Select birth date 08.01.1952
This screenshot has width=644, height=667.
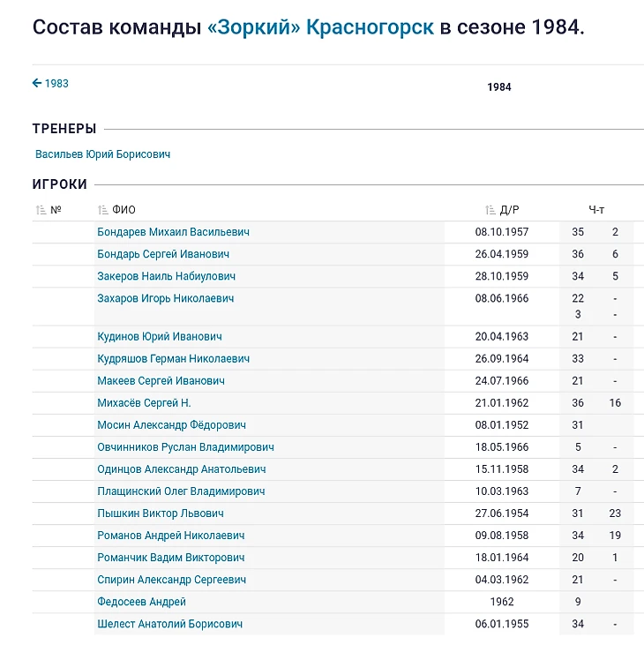pyautogui.click(x=502, y=425)
